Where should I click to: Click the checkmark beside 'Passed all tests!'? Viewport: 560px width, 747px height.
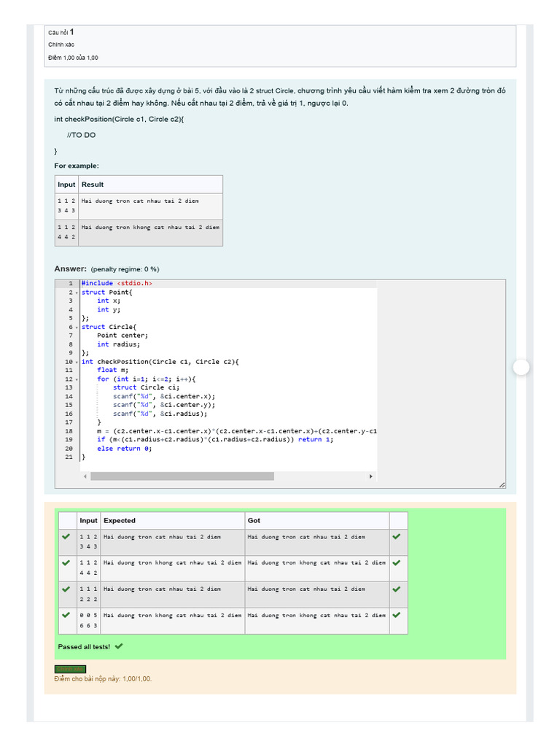[x=119, y=646]
